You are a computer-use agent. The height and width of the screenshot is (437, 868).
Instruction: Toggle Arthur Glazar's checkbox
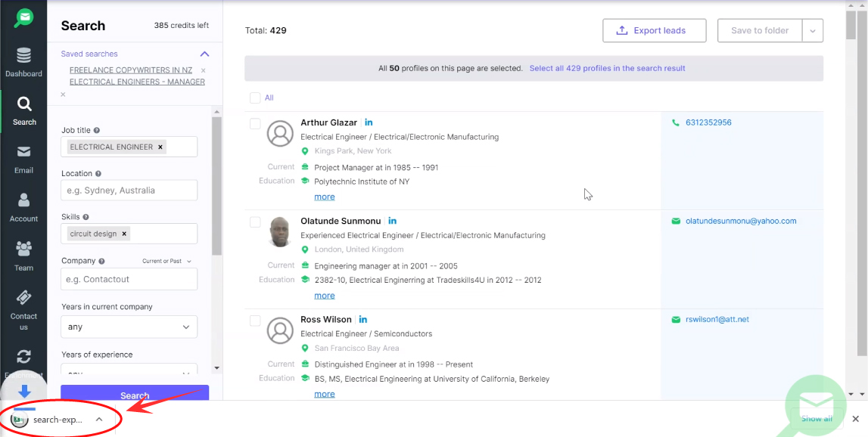(255, 124)
